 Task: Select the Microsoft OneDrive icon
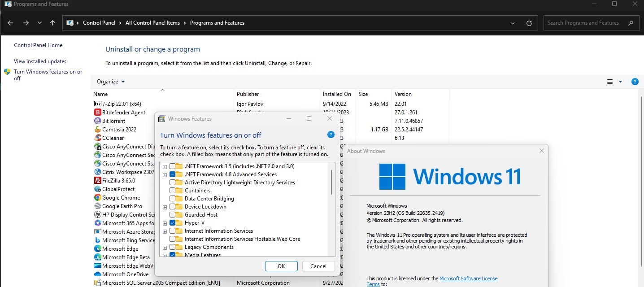[x=98, y=274]
